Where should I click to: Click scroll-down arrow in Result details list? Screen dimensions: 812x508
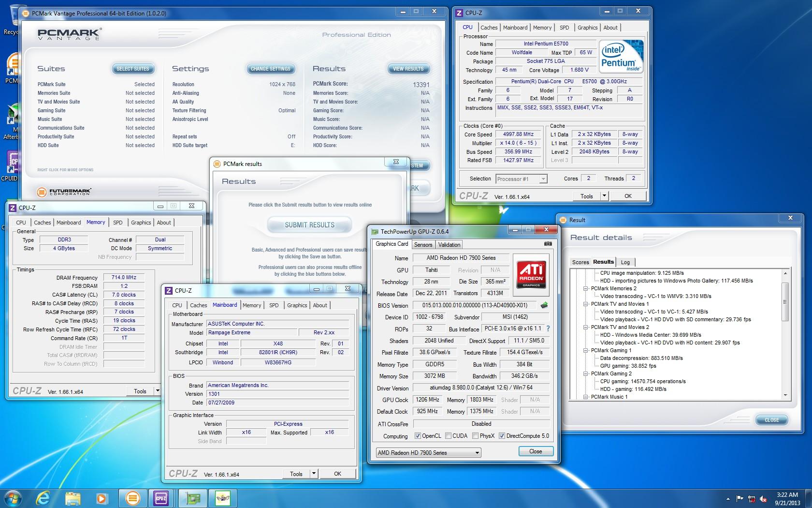point(785,395)
